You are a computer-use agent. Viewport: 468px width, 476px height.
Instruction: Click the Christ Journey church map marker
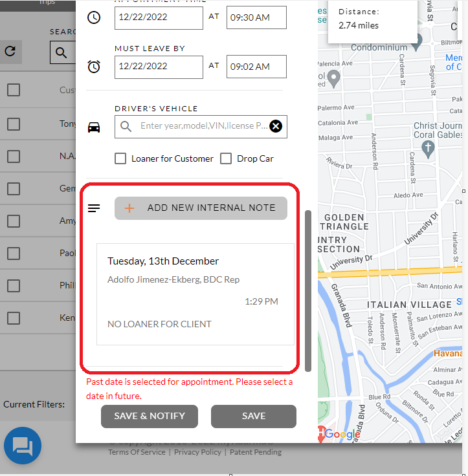tap(428, 150)
